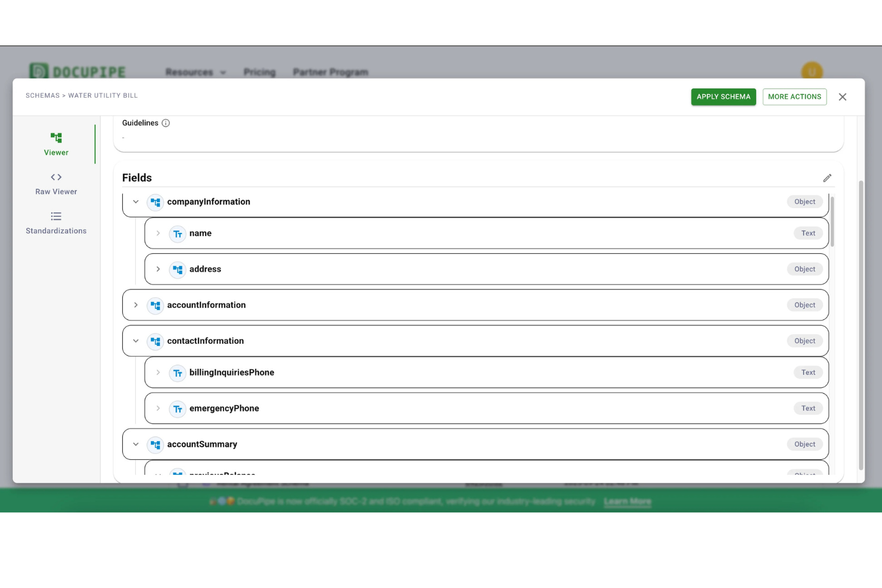Collapse the companyInformation field
882x588 pixels.
(135, 202)
